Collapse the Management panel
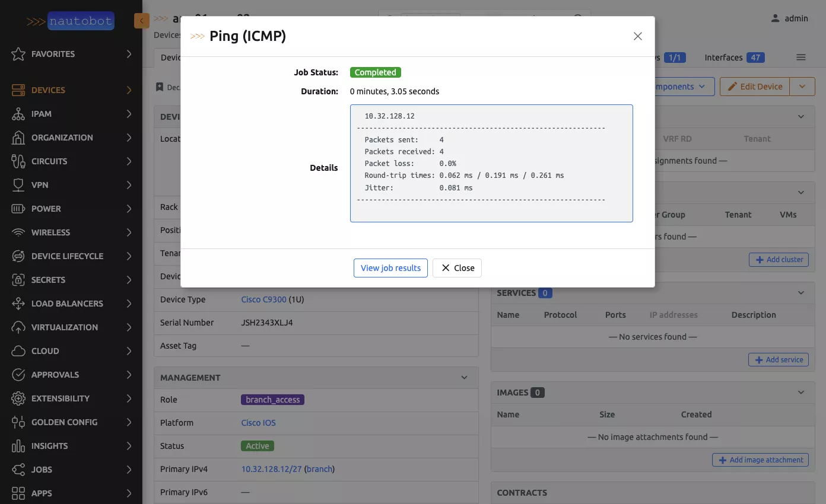 point(464,378)
